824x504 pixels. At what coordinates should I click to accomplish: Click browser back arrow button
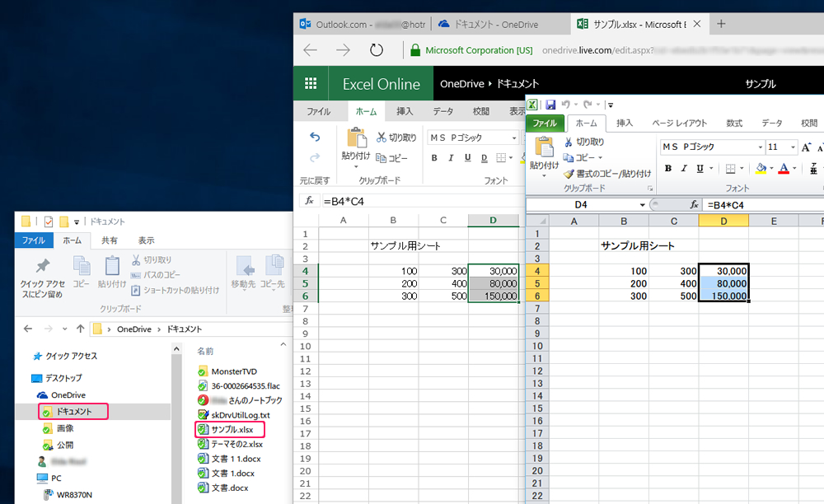click(311, 50)
